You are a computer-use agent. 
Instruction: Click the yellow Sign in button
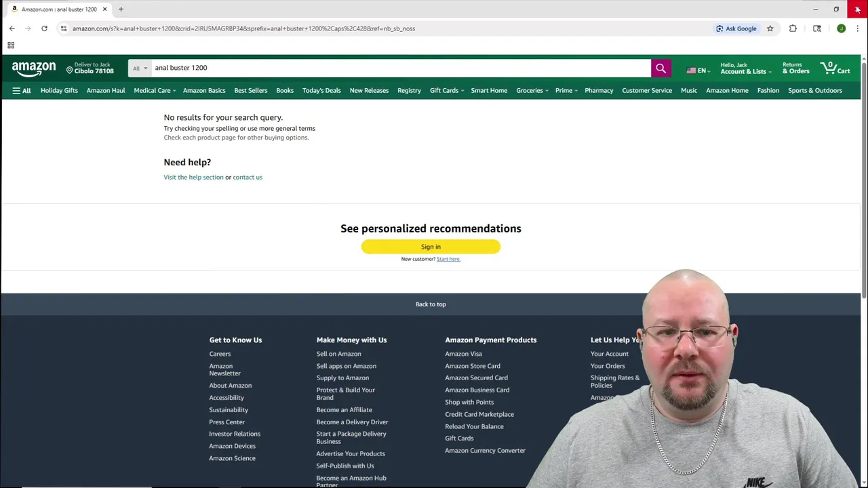431,247
